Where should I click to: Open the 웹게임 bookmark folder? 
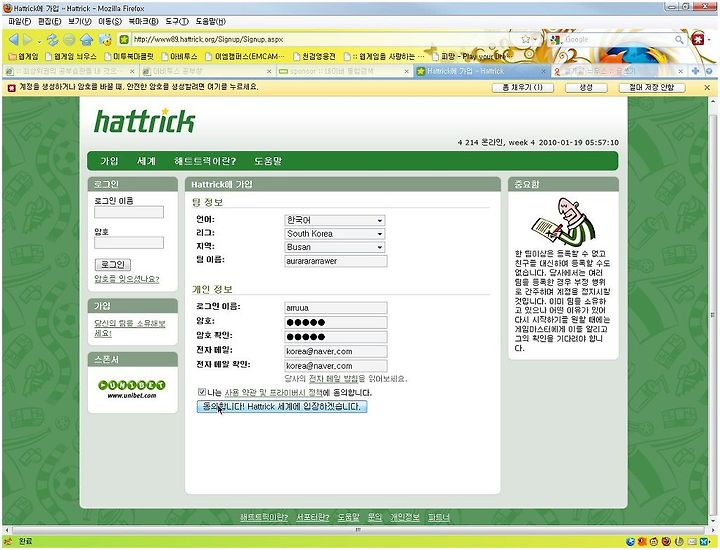pyautogui.click(x=24, y=56)
